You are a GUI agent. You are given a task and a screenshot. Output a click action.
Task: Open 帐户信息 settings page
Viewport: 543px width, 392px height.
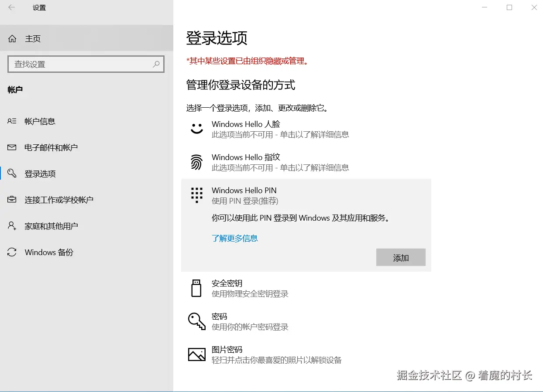(x=86, y=121)
